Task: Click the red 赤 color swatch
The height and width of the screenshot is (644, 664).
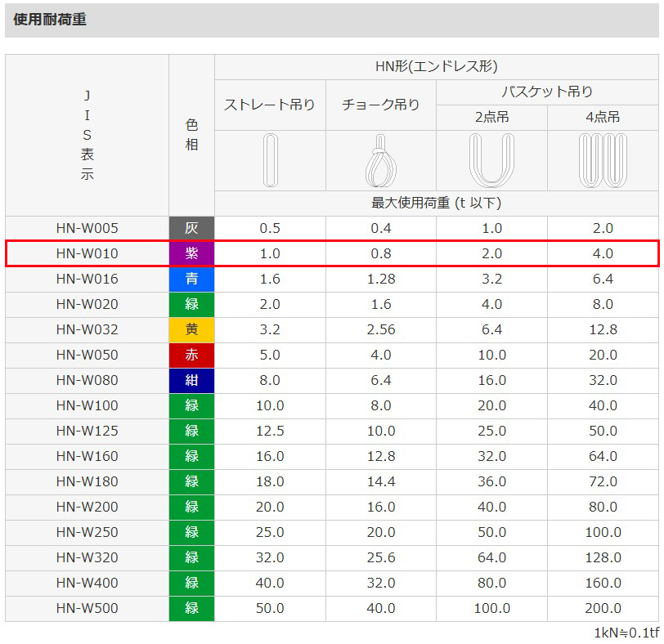Action: click(x=191, y=356)
